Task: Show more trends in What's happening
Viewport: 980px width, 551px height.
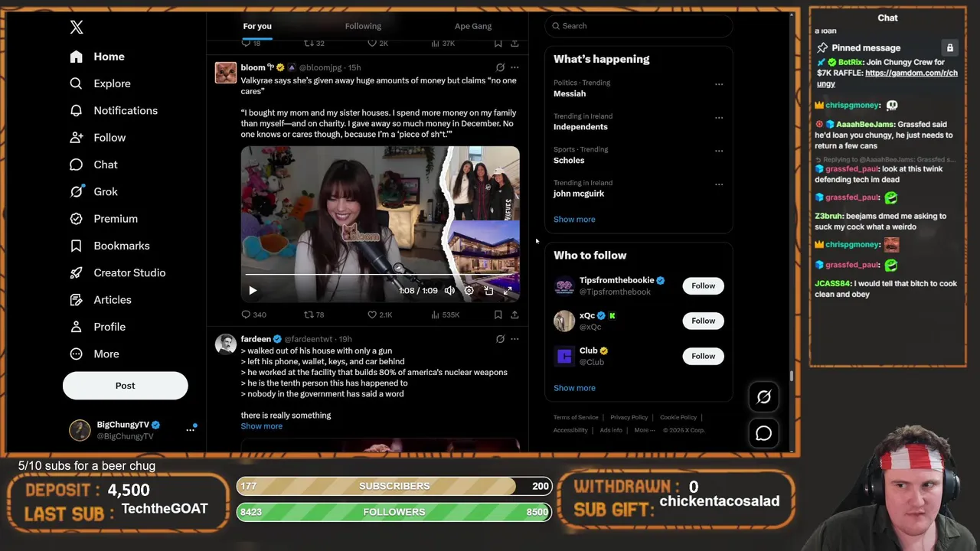Action: [x=574, y=219]
